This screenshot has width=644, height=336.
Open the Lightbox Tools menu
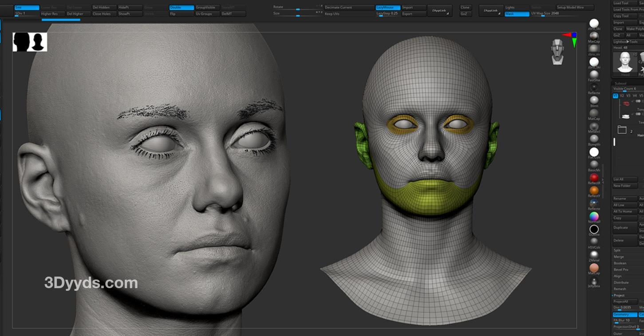click(626, 42)
